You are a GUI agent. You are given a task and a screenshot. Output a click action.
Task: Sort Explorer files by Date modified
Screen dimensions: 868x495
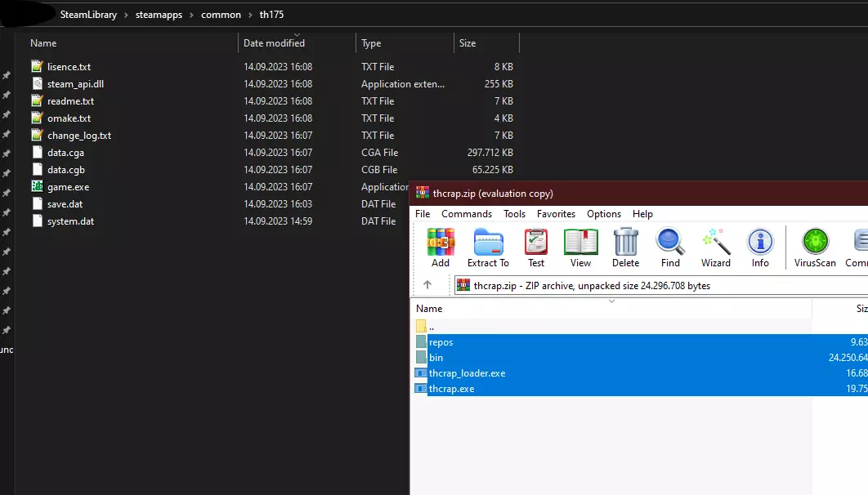[x=274, y=43]
